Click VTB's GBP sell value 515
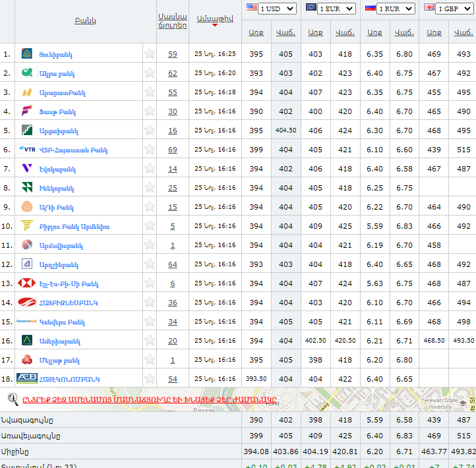Viewport: 476px width, 468px height. pos(463,150)
